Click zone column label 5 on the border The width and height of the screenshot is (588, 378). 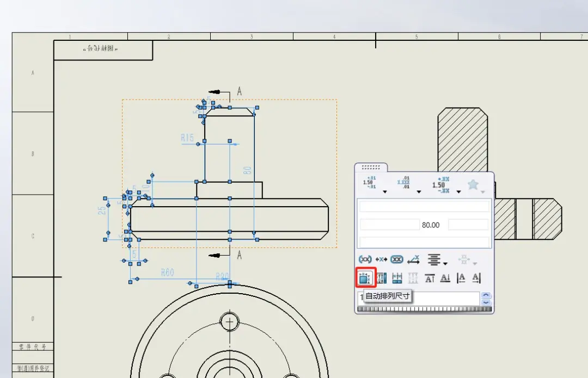pos(416,37)
